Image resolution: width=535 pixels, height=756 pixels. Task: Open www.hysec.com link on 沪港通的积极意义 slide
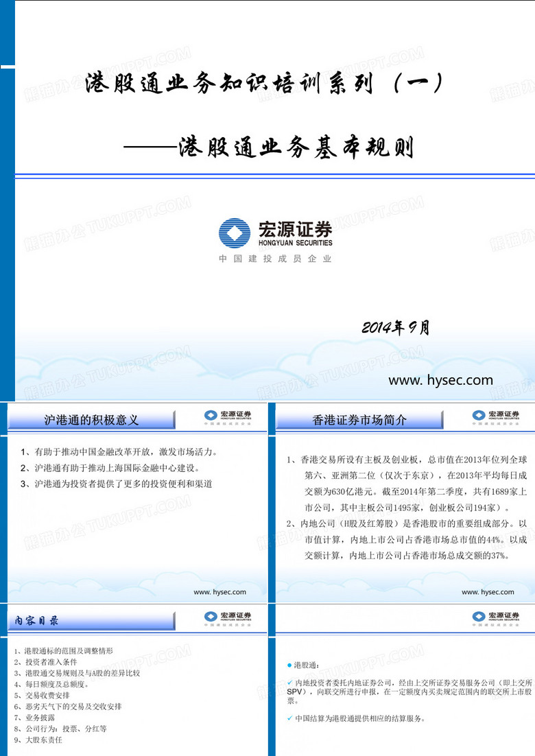coord(219,592)
